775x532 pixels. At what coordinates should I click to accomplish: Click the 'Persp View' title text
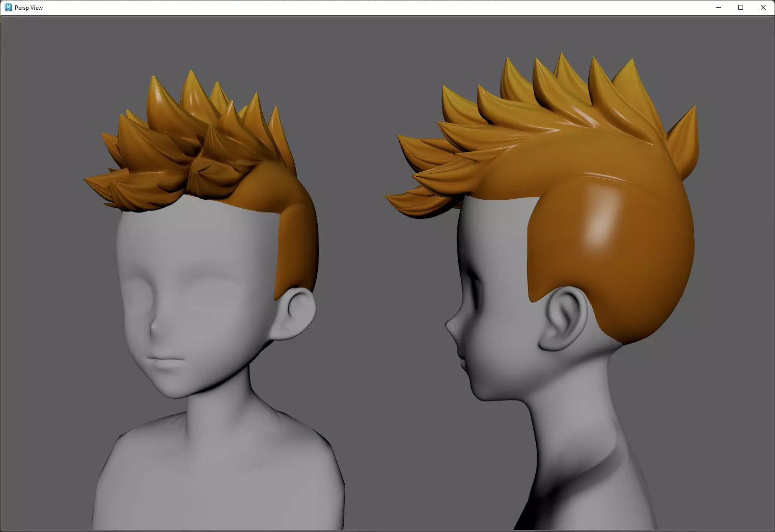(28, 8)
